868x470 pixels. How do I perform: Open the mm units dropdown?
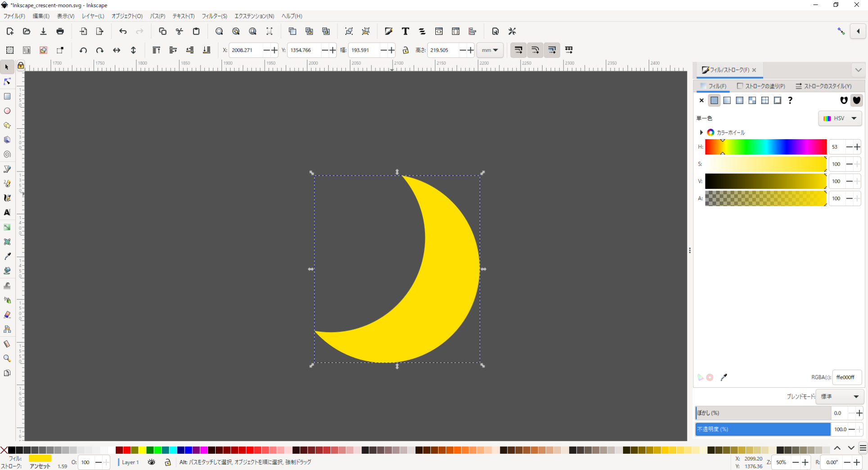489,50
